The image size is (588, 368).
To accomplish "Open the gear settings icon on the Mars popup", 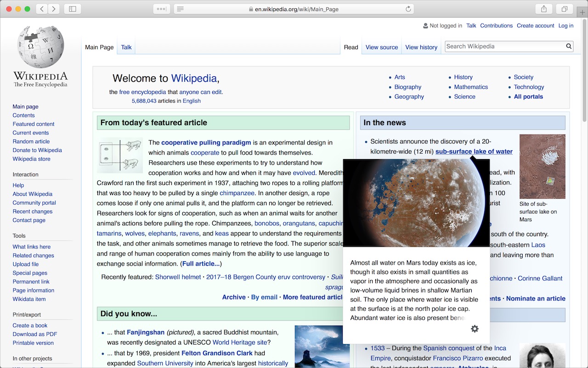I will pyautogui.click(x=475, y=329).
